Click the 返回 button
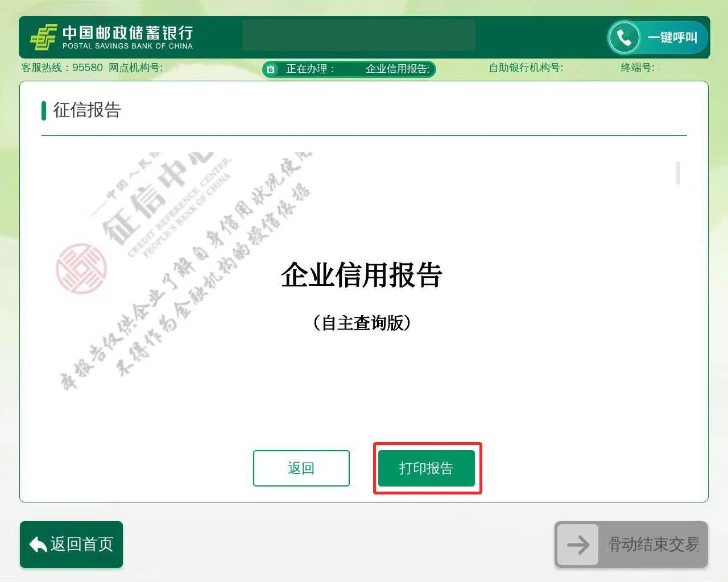 click(301, 468)
